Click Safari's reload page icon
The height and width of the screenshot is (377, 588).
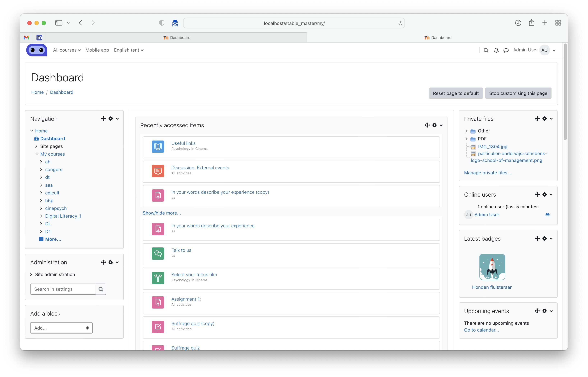click(400, 23)
